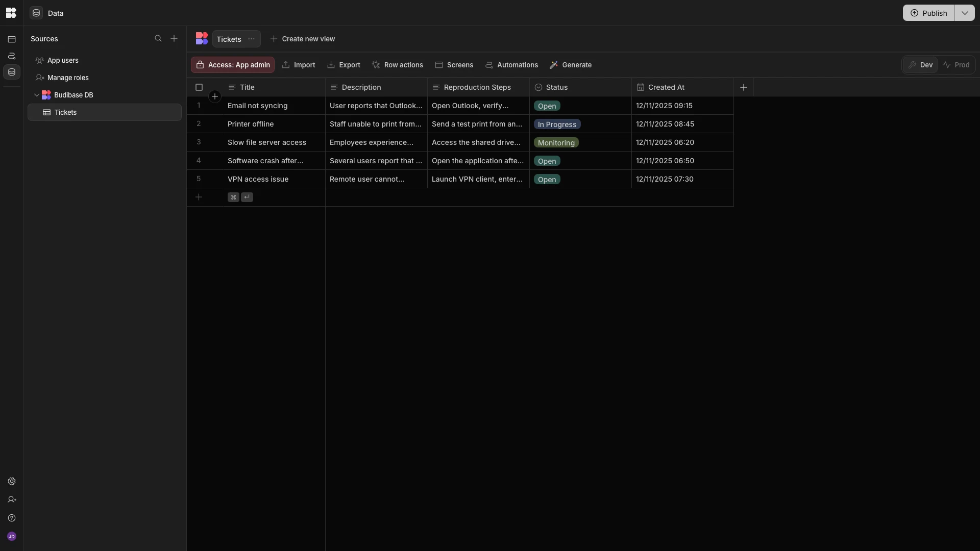This screenshot has height=551, width=980.
Task: Add a new row with the plus button
Action: 199,197
